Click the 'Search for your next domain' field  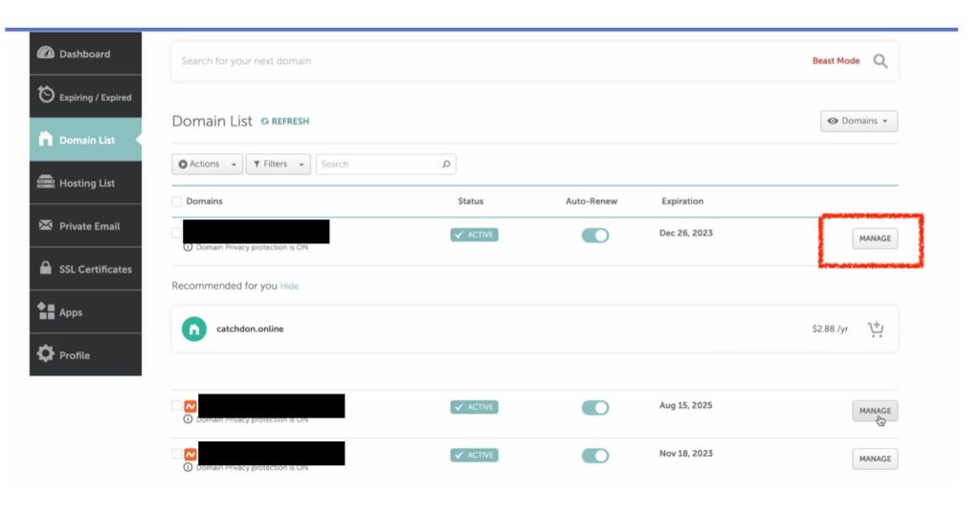(479, 61)
